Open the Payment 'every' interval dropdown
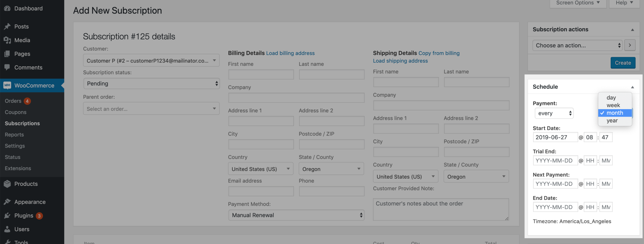This screenshot has width=644, height=244. pyautogui.click(x=554, y=113)
